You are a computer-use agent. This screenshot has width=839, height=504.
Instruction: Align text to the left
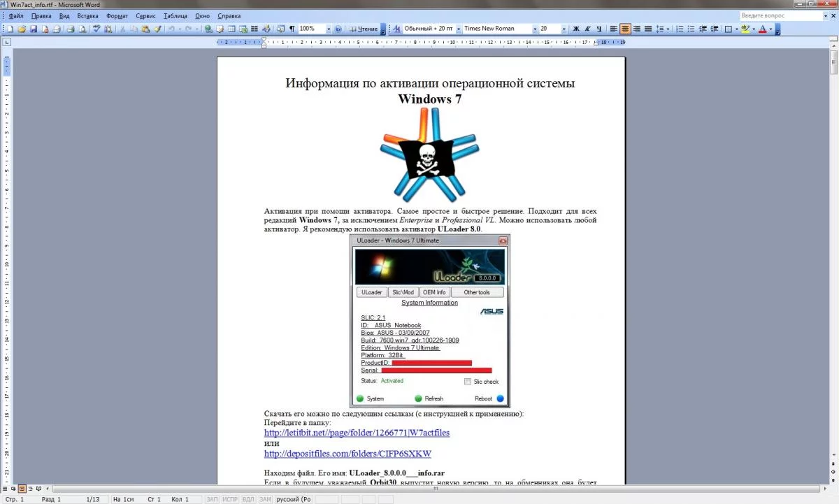[x=613, y=29]
